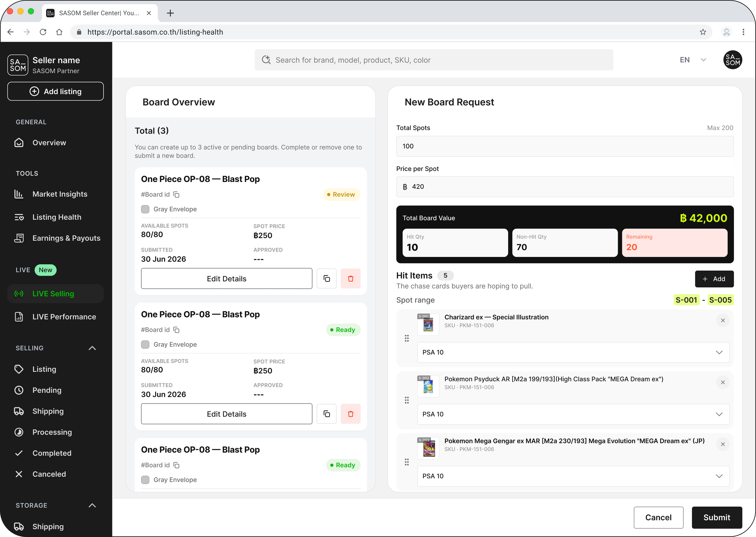Copy the board id of the last board
This screenshot has height=537, width=756.
pyautogui.click(x=176, y=465)
